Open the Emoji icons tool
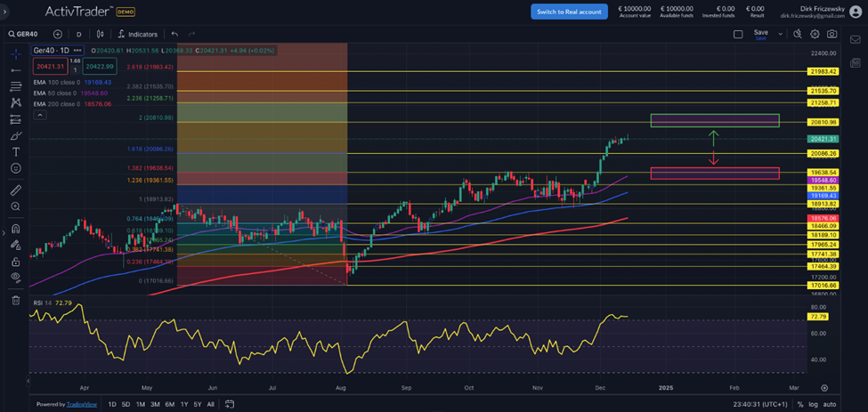Image resolution: width=868 pixels, height=412 pixels. pyautogui.click(x=15, y=169)
